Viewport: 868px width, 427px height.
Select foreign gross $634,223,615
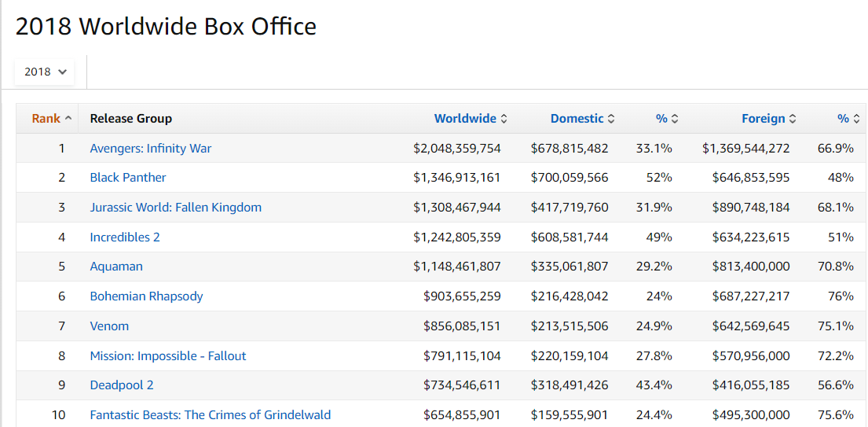point(751,237)
